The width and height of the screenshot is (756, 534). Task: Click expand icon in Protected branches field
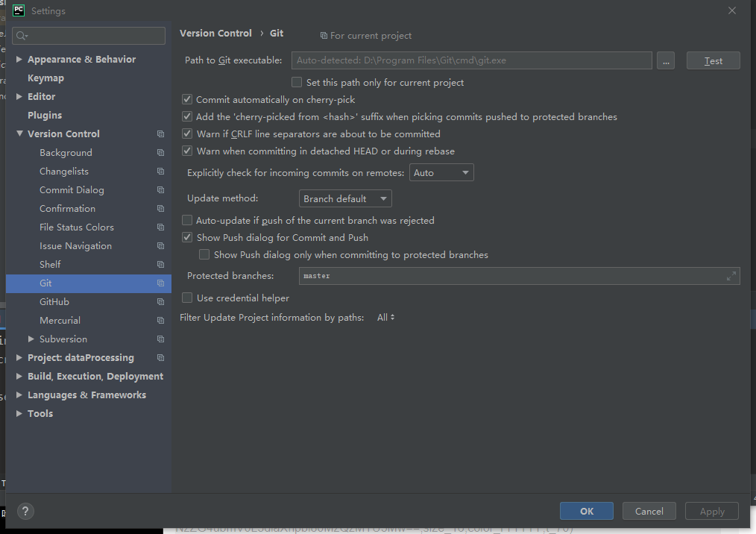coord(731,276)
